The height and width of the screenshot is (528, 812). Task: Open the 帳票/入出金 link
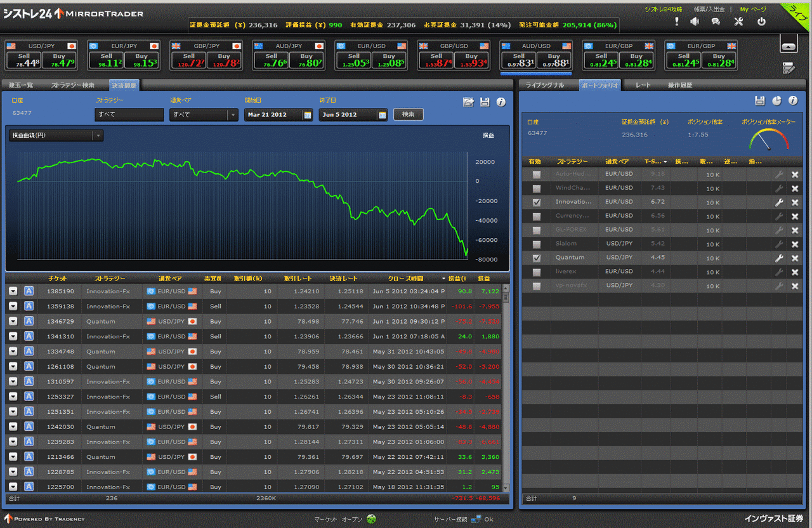[708, 10]
